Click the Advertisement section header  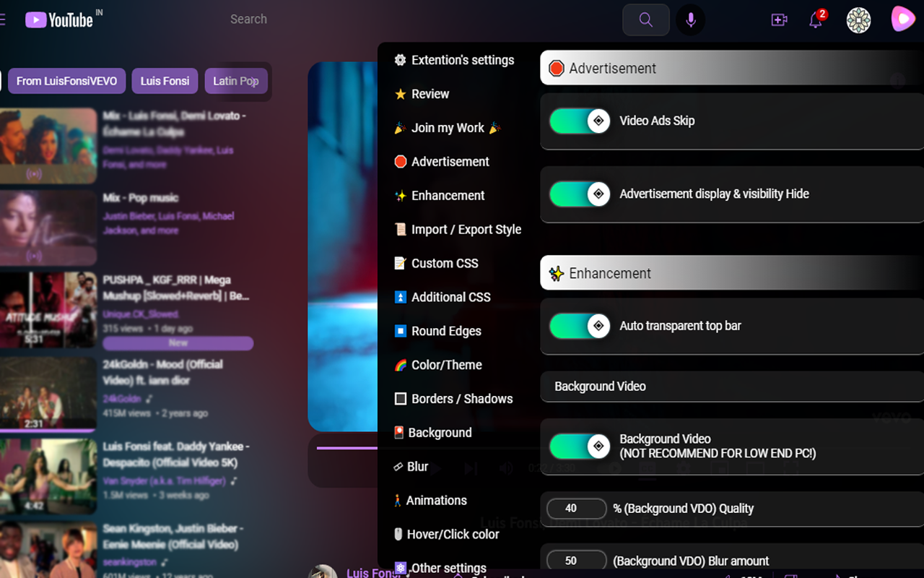732,68
